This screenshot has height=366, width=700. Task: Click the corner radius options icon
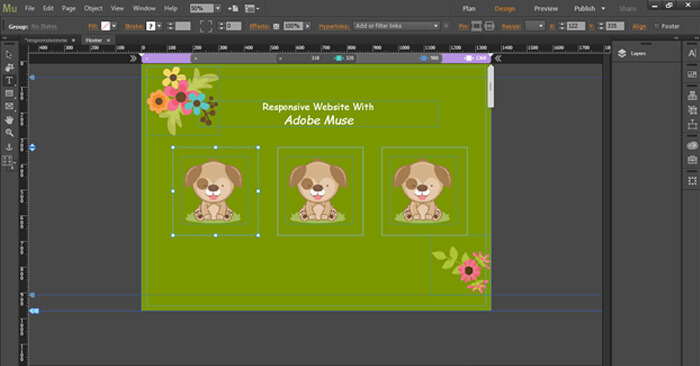(206, 26)
